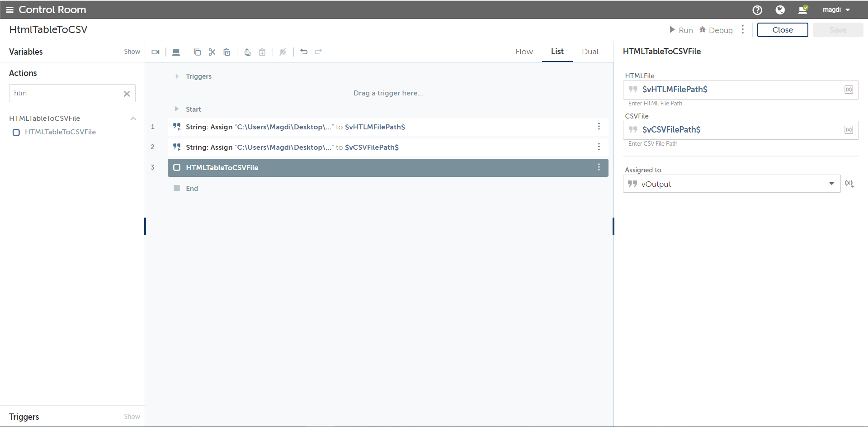This screenshot has height=427, width=868.
Task: Collapse the Start section triangle
Action: click(x=177, y=109)
